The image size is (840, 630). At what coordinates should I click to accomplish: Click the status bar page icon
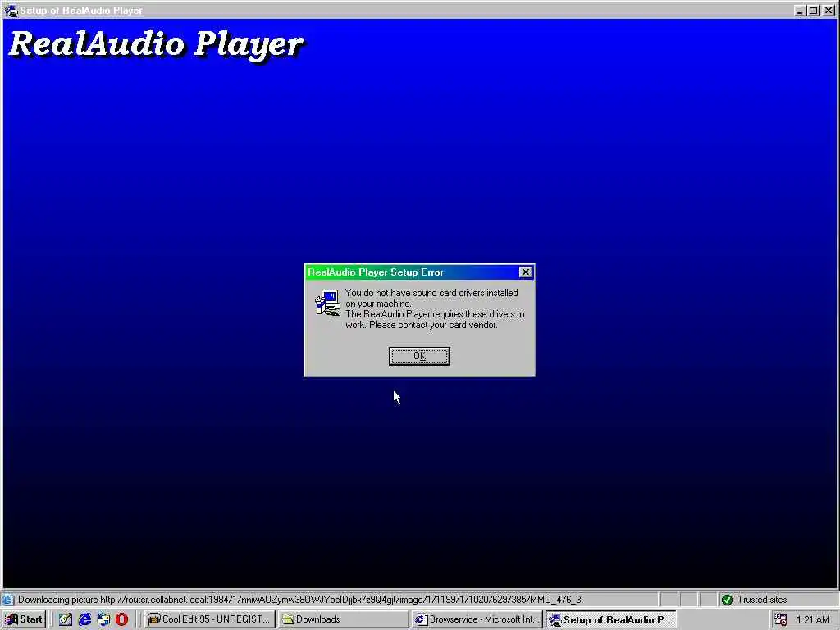[7, 600]
